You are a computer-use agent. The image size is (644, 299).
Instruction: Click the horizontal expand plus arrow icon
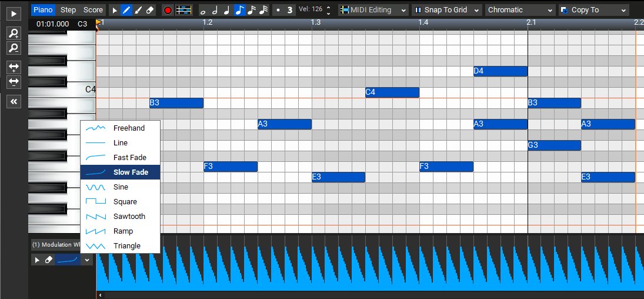(14, 68)
